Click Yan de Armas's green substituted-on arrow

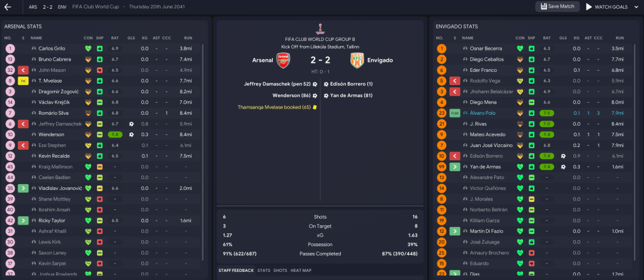tap(455, 166)
